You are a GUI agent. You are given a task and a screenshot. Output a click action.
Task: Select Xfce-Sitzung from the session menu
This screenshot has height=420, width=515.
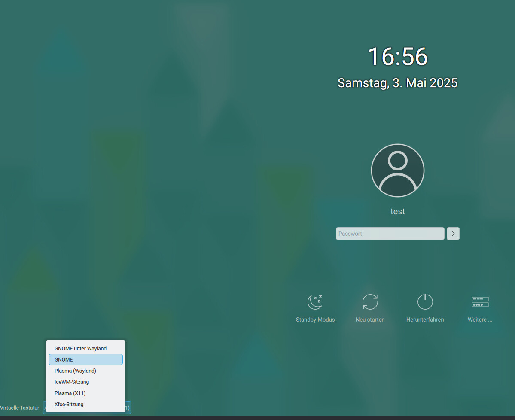click(x=69, y=404)
